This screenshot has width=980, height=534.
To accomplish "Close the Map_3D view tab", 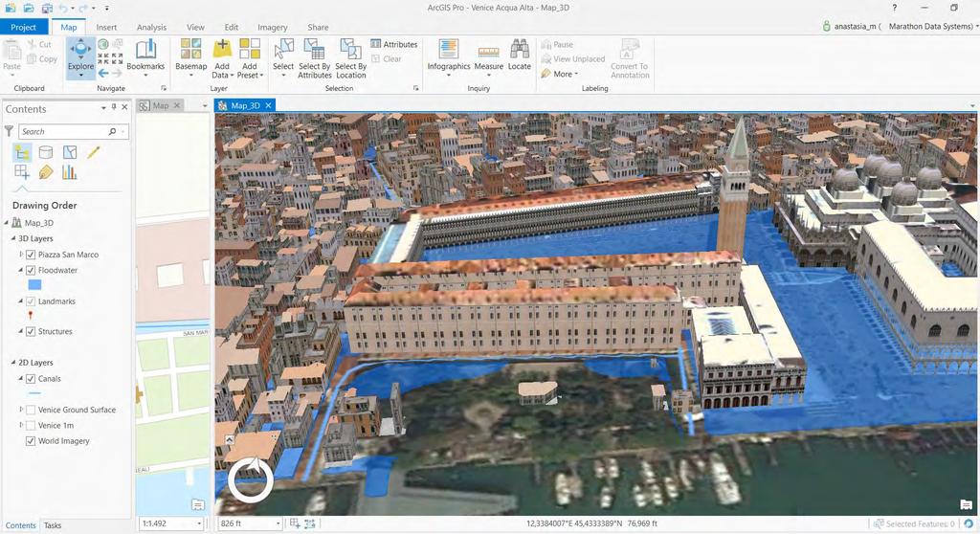I will coord(268,105).
